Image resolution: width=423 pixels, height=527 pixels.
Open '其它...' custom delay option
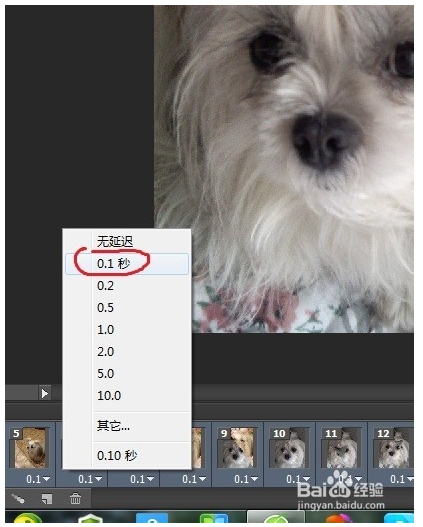click(127, 426)
